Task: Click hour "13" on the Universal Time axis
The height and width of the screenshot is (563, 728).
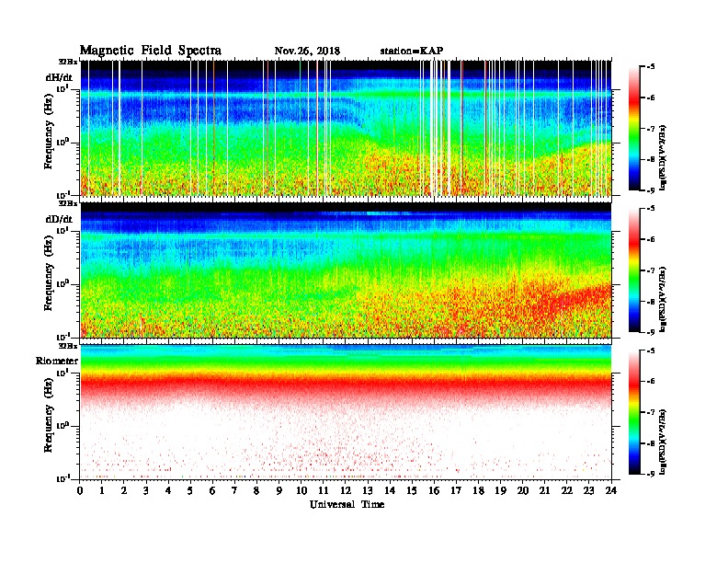Action: 368,491
